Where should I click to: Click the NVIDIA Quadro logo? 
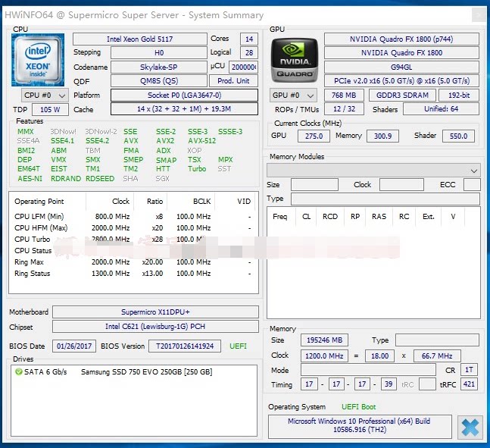[x=294, y=60]
